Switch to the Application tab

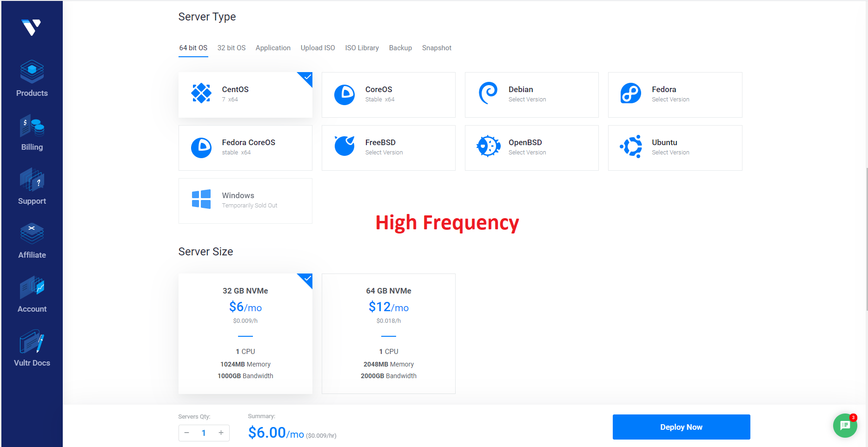(273, 47)
